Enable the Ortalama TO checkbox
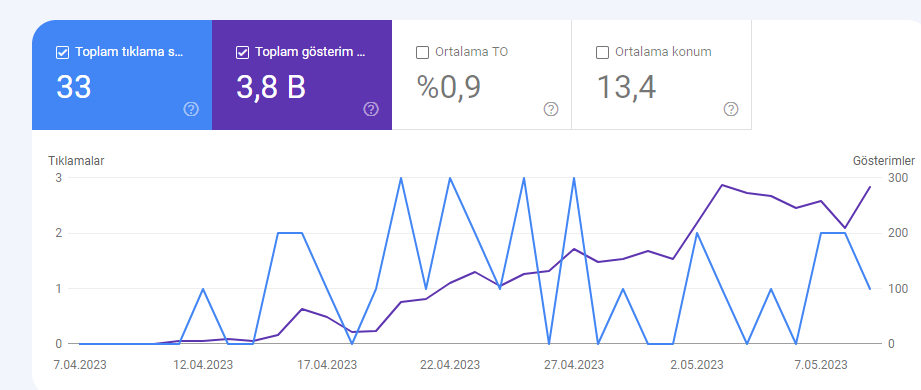This screenshot has height=390, width=921. tap(422, 53)
